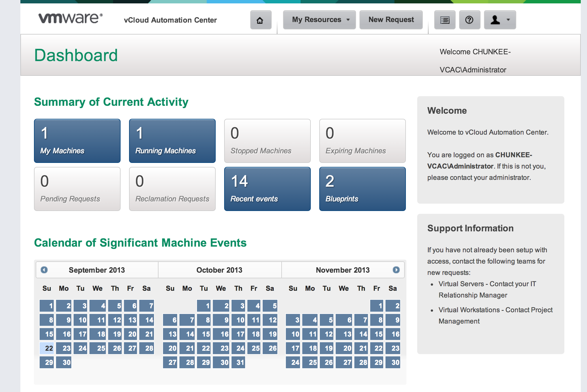Image resolution: width=587 pixels, height=392 pixels.
Task: Select the Expiring Machines tile
Action: click(362, 141)
